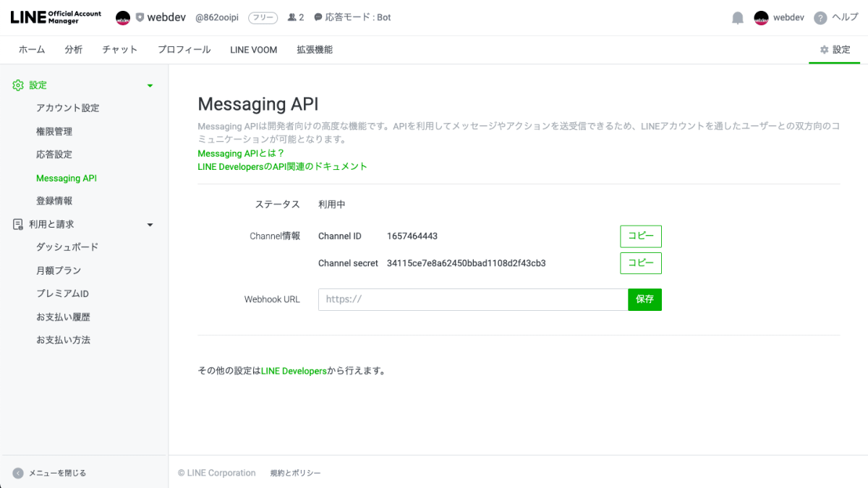Open the LINE VOOM tab
This screenshot has height=488, width=868.
tap(254, 50)
